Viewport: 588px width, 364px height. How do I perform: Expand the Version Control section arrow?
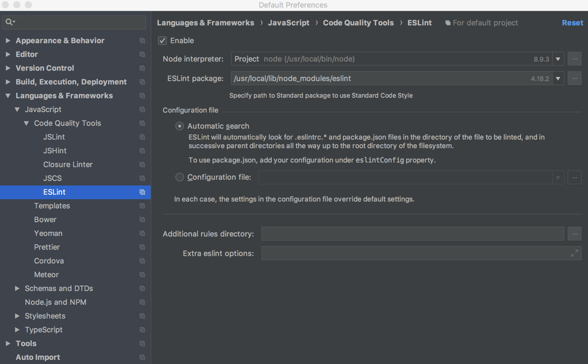(8, 68)
